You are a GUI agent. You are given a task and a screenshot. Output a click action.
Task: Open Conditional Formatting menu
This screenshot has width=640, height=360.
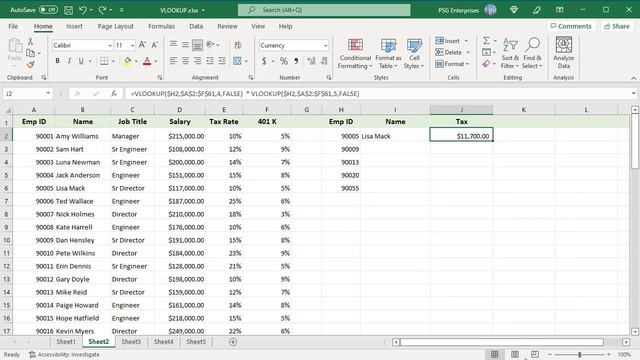[355, 53]
